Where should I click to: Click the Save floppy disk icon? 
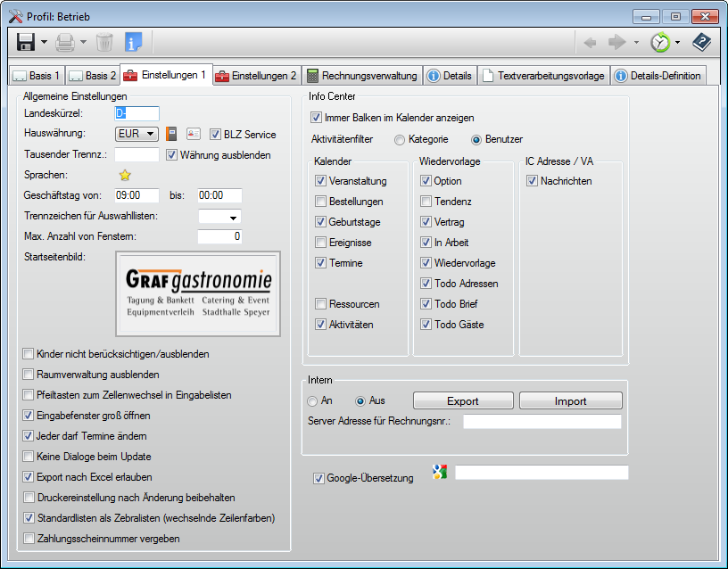click(x=25, y=42)
